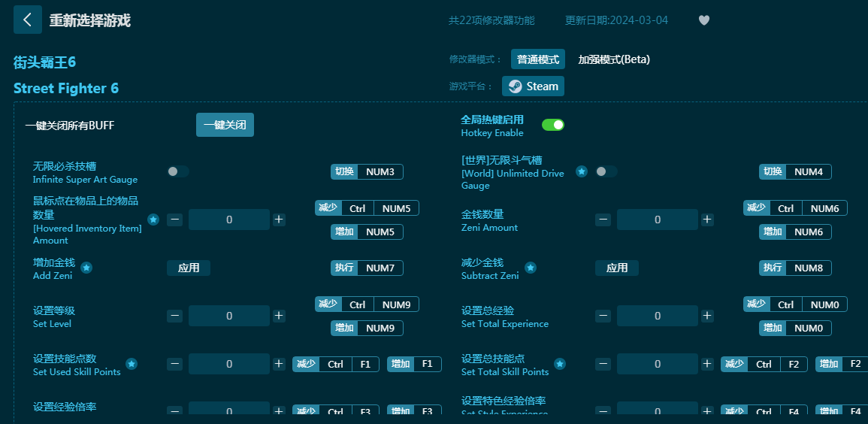Decrease Set Total Skill Points with minus
Image resolution: width=868 pixels, height=424 pixels.
point(603,364)
